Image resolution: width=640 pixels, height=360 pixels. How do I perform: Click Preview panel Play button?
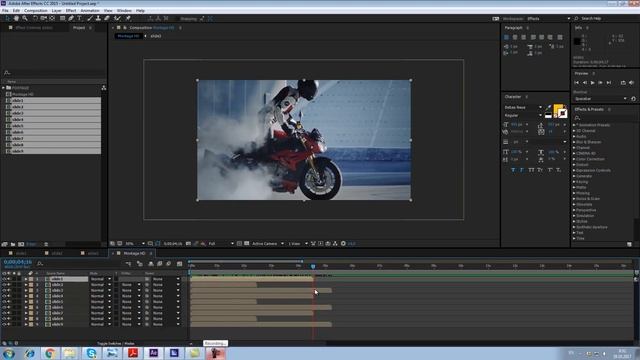point(593,82)
